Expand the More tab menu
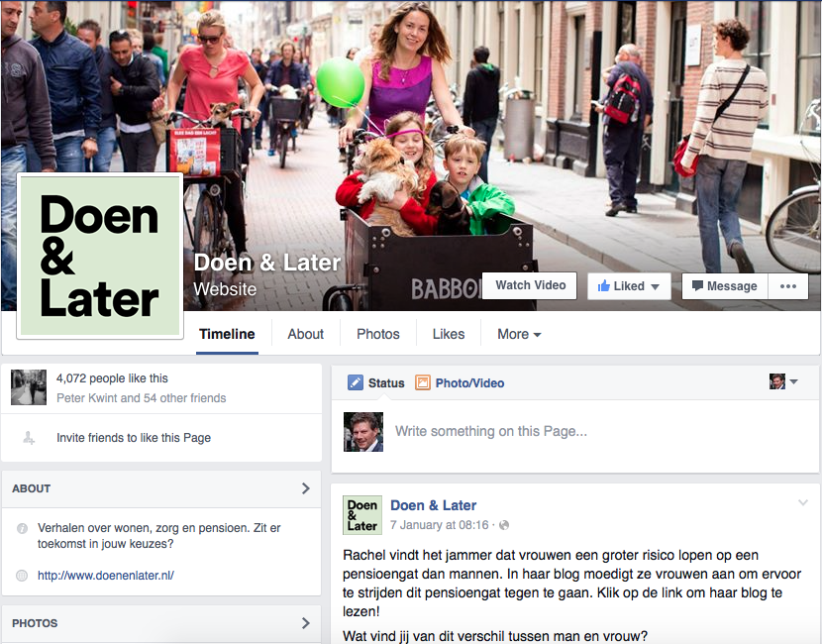Image resolution: width=822 pixels, height=644 pixels. [519, 334]
